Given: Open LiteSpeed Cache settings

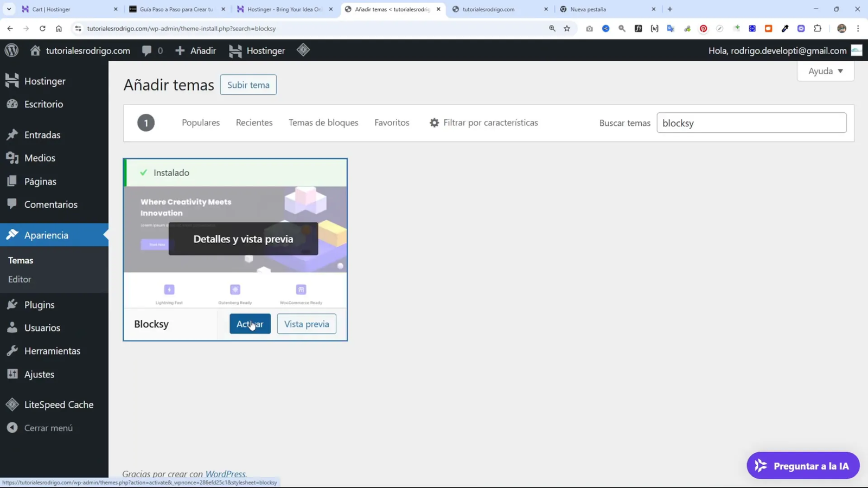Looking at the screenshot, I should pos(59,404).
